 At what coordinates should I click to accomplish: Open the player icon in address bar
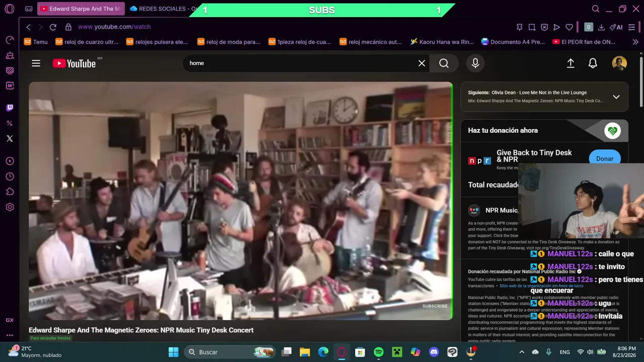[556, 27]
